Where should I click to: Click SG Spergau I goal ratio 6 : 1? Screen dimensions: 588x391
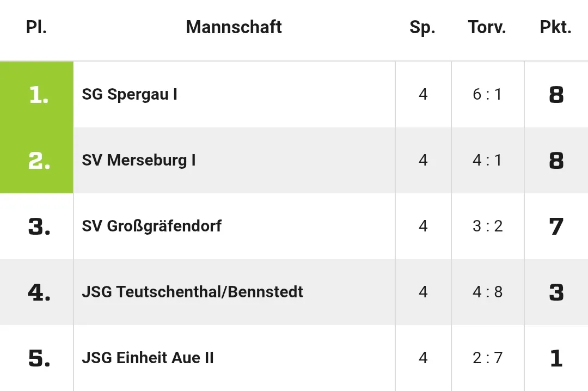[487, 94]
